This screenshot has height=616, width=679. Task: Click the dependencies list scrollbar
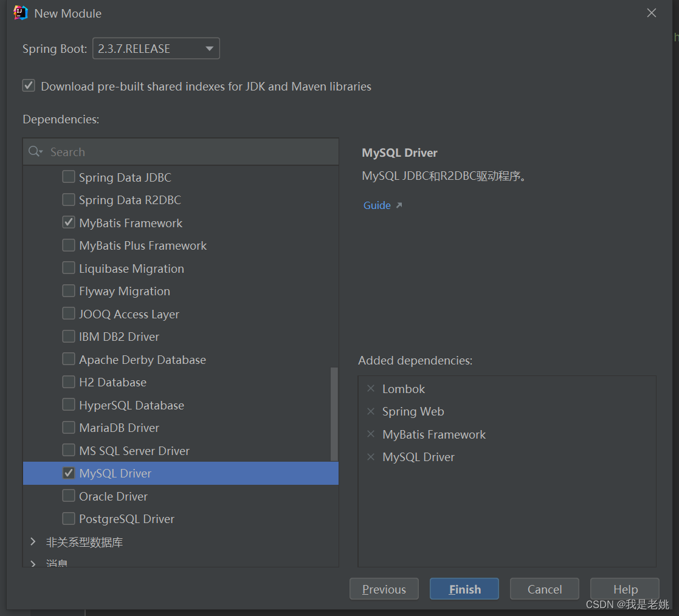click(334, 414)
